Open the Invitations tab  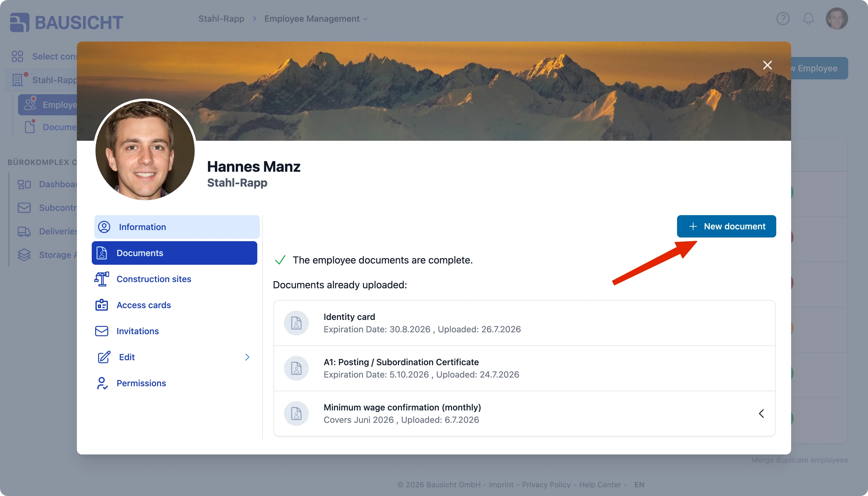pyautogui.click(x=175, y=331)
